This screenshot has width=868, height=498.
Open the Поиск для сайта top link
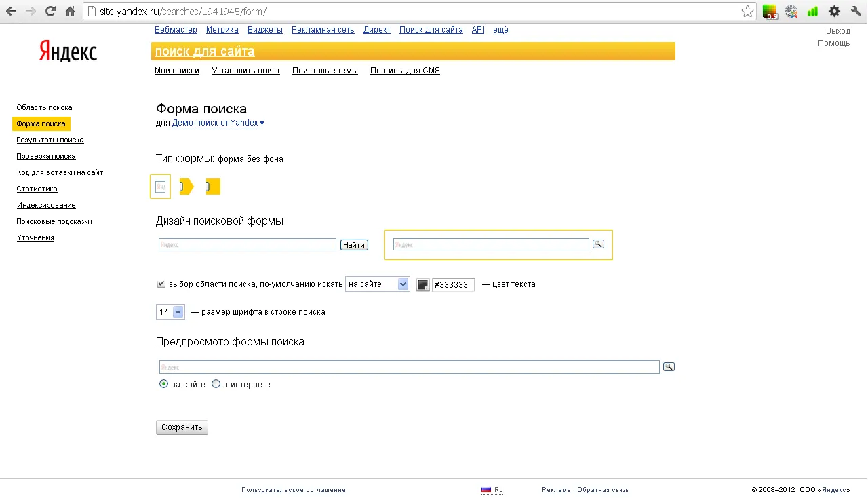tap(431, 30)
